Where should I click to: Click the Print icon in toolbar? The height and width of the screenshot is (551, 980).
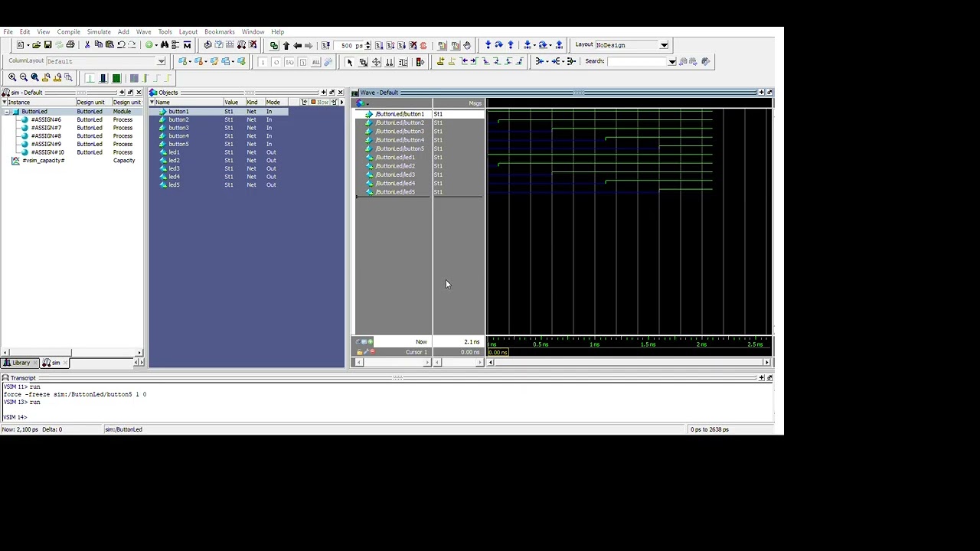(70, 44)
